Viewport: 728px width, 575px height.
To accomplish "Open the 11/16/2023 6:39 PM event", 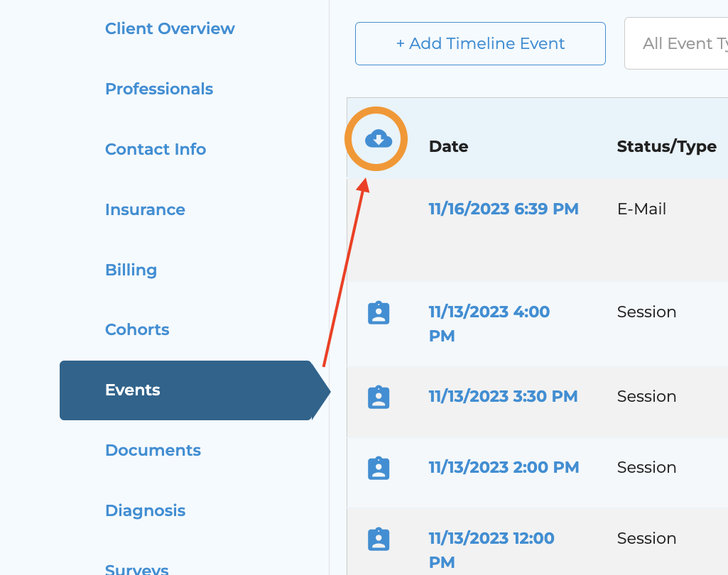I will pos(504,209).
